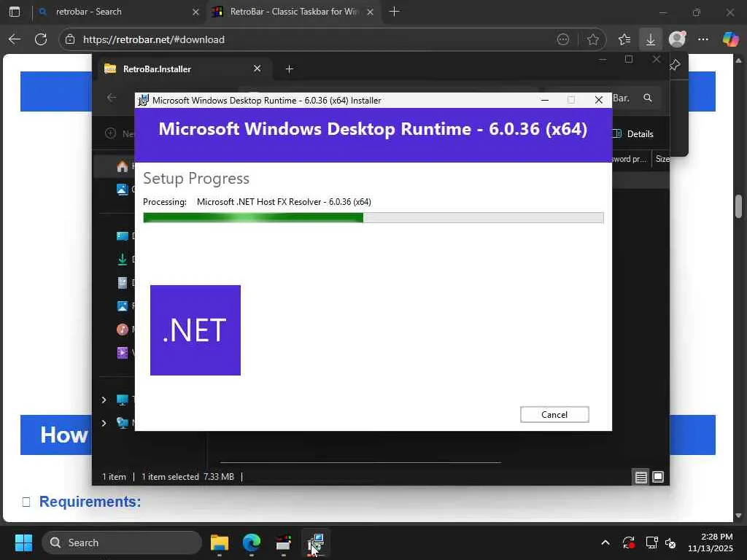
Task: Switch Explorer to details list view
Action: (640, 477)
